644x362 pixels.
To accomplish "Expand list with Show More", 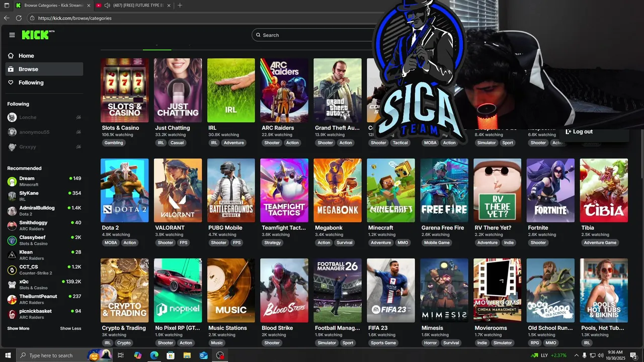I will point(18,328).
